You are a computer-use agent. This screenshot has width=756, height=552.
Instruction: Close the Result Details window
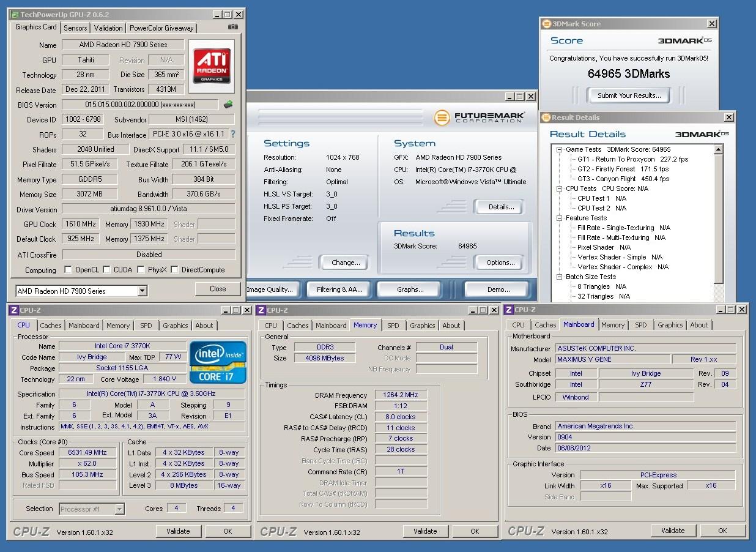tap(729, 117)
